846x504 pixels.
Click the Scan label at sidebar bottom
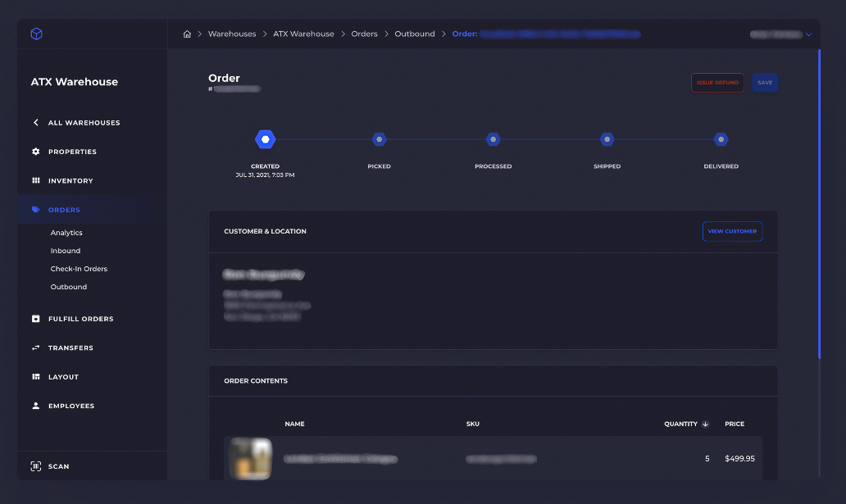coord(58,467)
